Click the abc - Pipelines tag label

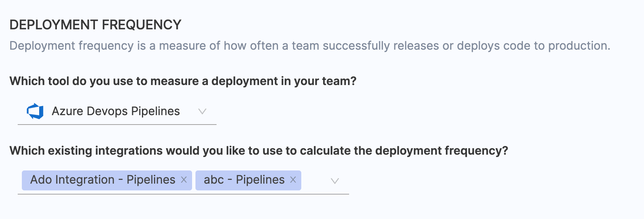pyautogui.click(x=244, y=180)
